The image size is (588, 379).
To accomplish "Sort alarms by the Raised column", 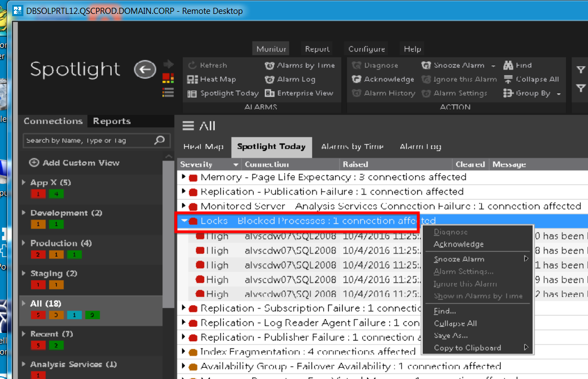I will (x=396, y=164).
